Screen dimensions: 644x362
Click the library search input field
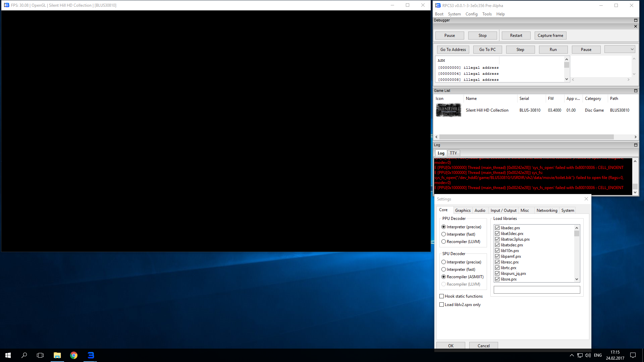pos(537,290)
